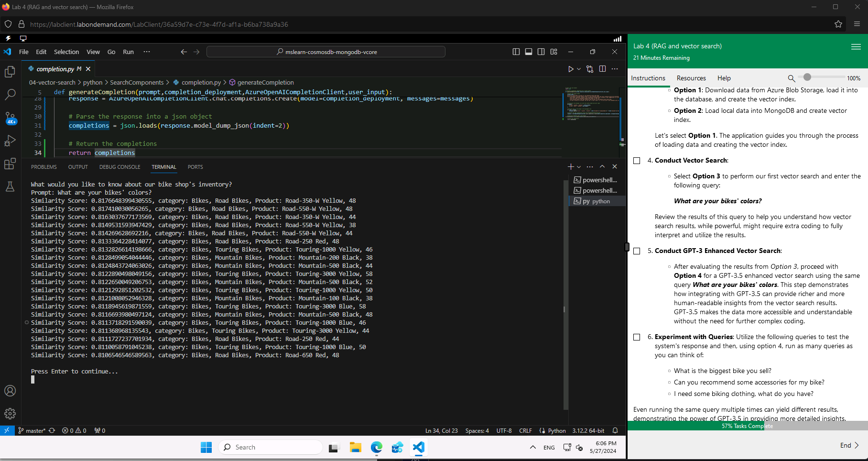Maximize the terminal panel with chevron

click(602, 166)
